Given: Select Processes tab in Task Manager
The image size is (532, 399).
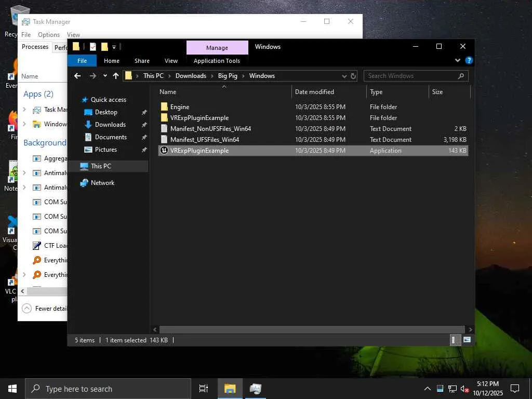Looking at the screenshot, I should click(x=35, y=47).
